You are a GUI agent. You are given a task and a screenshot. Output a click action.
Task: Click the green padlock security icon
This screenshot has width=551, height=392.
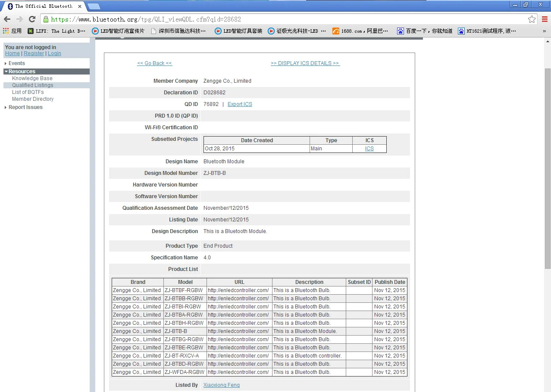tap(46, 19)
